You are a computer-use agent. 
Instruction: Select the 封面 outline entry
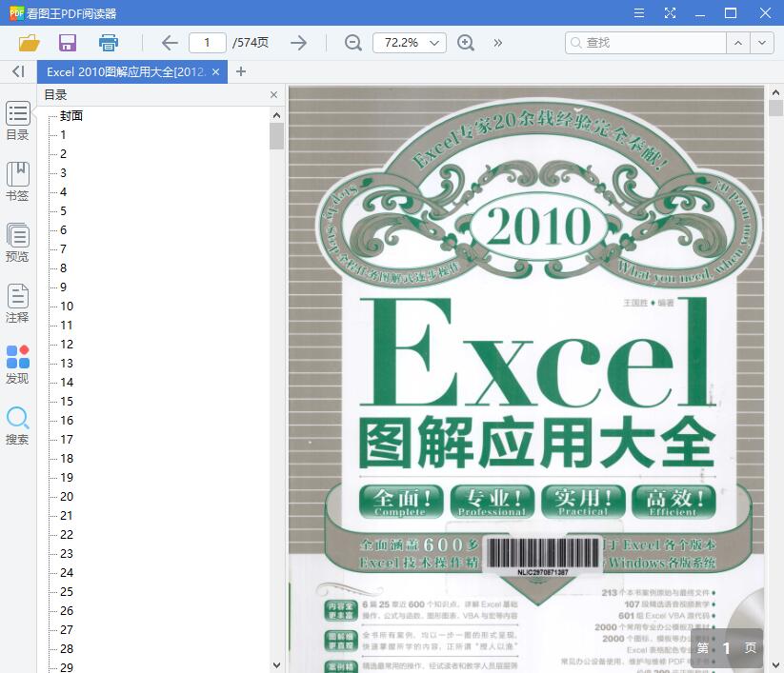(x=71, y=116)
